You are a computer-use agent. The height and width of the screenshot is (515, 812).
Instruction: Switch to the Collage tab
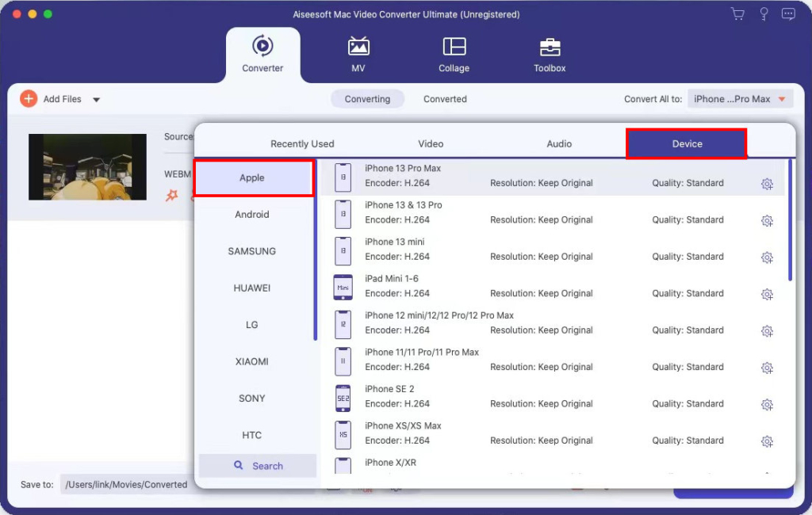coord(454,53)
